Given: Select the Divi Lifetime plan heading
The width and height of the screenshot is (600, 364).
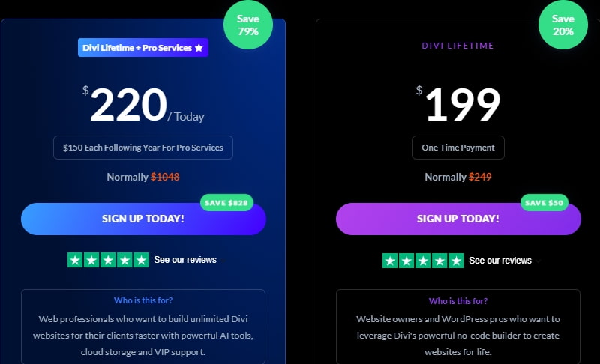Looking at the screenshot, I should point(457,46).
